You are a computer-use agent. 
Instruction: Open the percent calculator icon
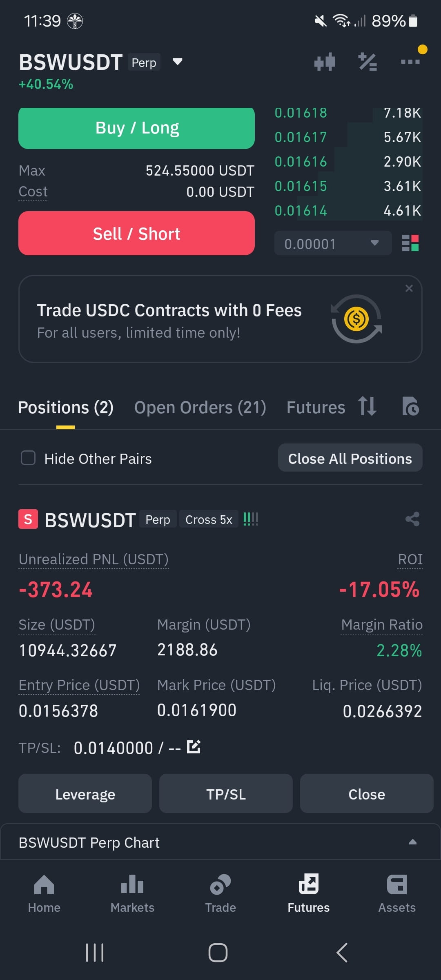pos(367,62)
